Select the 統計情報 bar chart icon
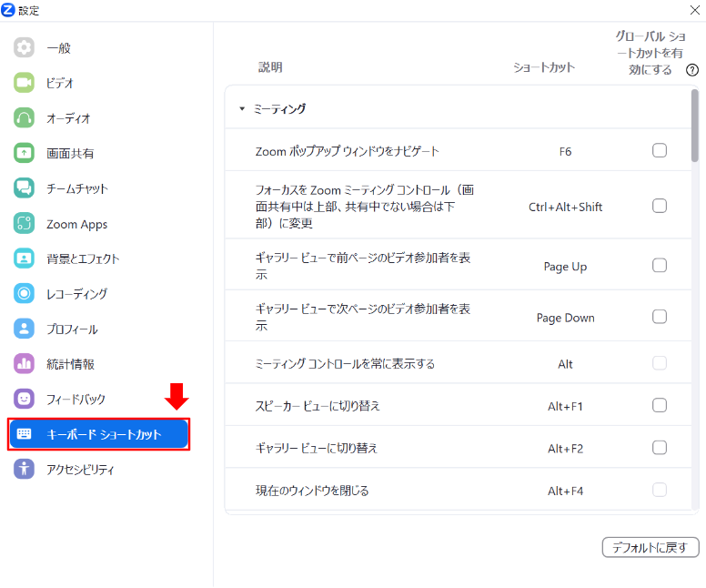The width and height of the screenshot is (706, 588). pyautogui.click(x=24, y=363)
